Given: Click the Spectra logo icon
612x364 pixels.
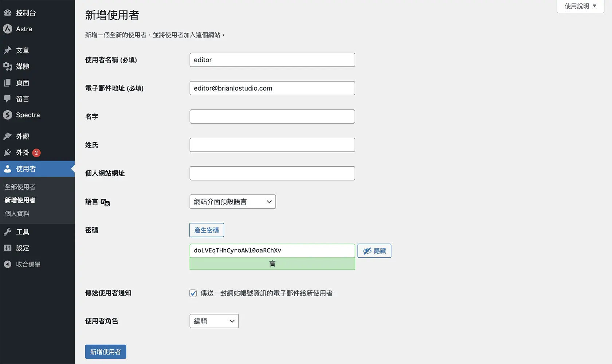Looking at the screenshot, I should pos(8,115).
